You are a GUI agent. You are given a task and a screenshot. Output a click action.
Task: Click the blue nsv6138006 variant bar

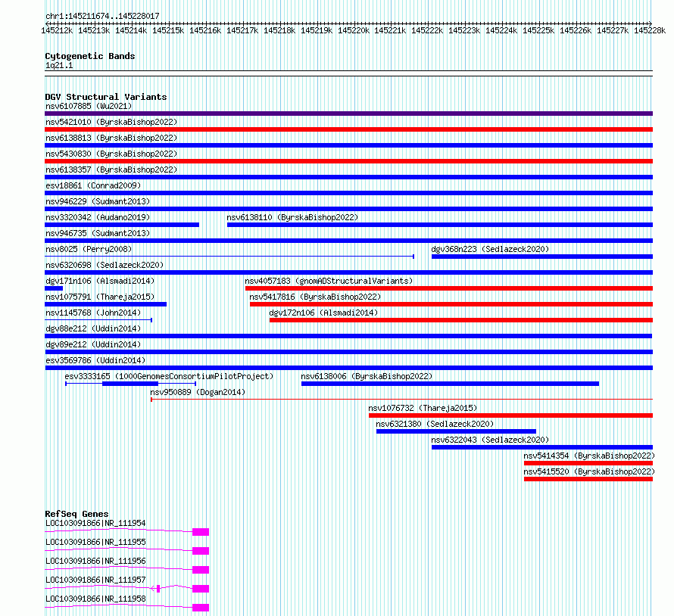[x=450, y=384]
